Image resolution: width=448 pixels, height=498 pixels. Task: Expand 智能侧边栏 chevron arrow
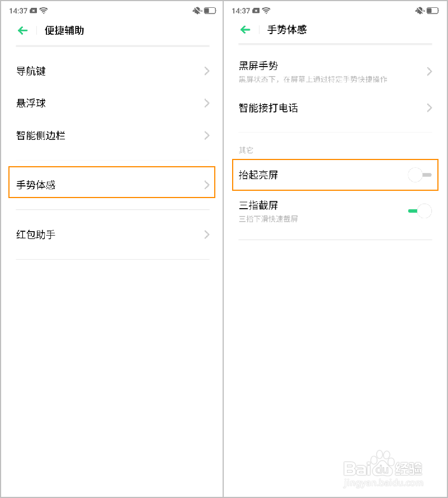tap(207, 135)
